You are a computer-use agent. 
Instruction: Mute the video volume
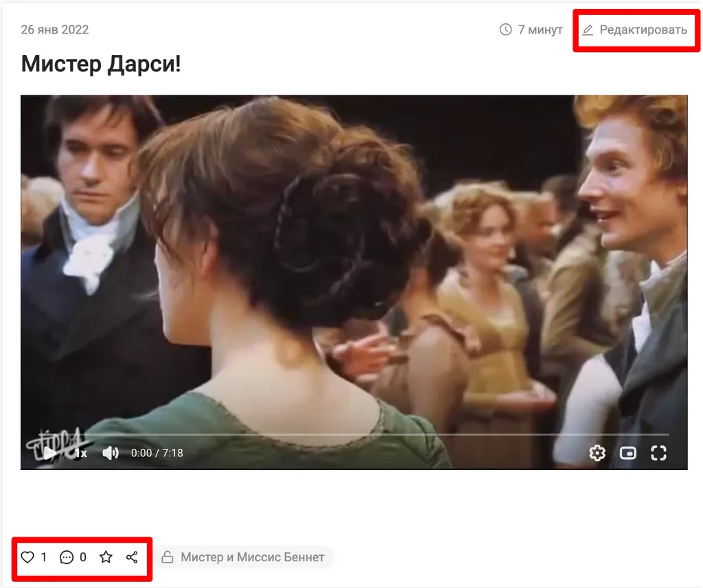[x=110, y=453]
